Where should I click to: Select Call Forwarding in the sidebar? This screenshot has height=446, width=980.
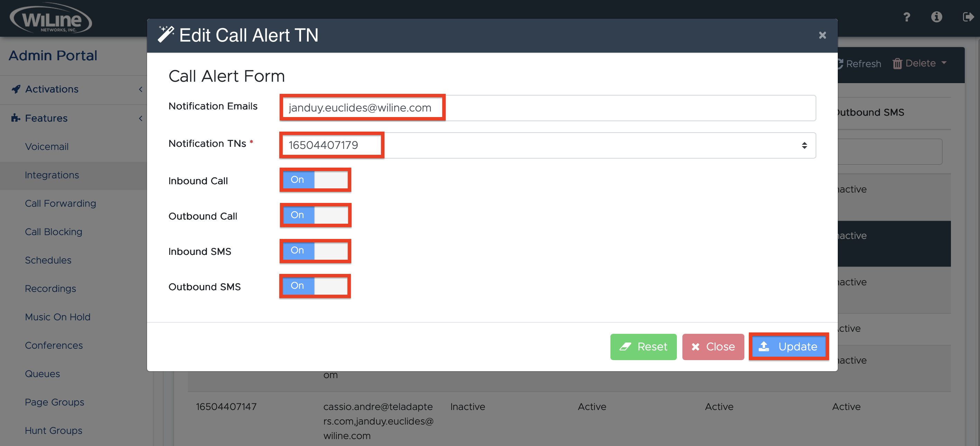coord(61,203)
